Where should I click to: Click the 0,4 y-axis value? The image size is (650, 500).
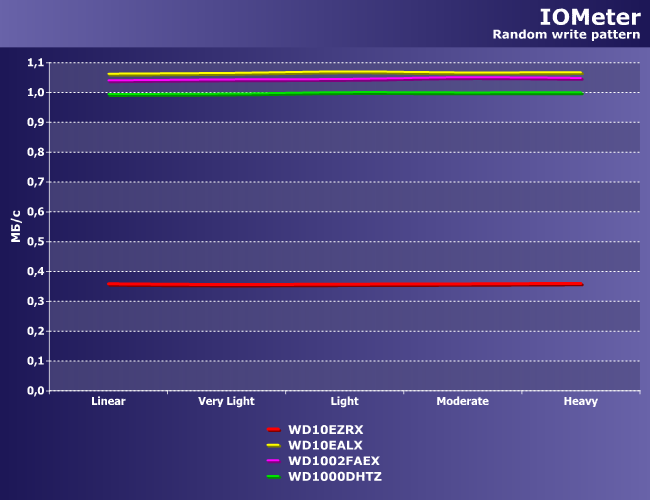(36, 272)
